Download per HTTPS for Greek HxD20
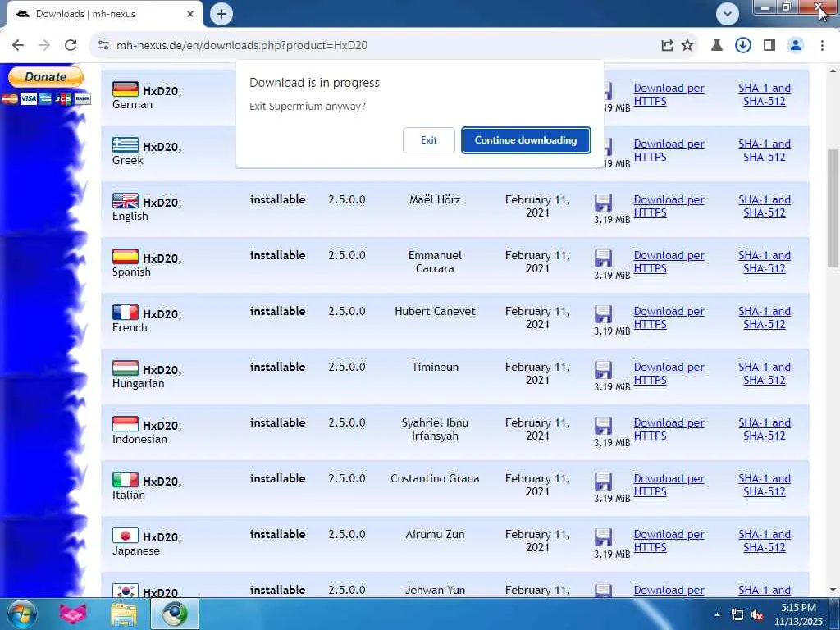Image resolution: width=840 pixels, height=630 pixels. click(x=669, y=151)
